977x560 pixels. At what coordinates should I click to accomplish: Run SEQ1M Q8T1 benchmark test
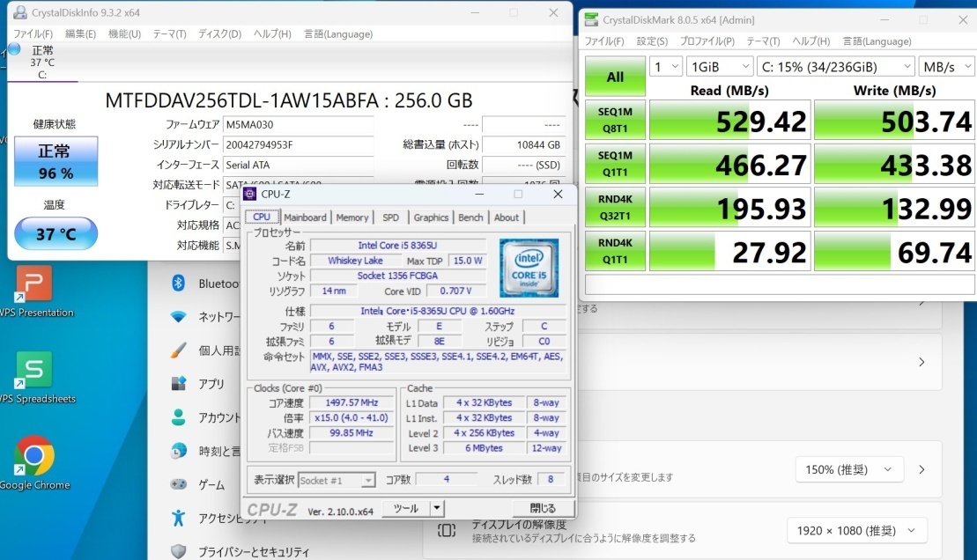[615, 121]
